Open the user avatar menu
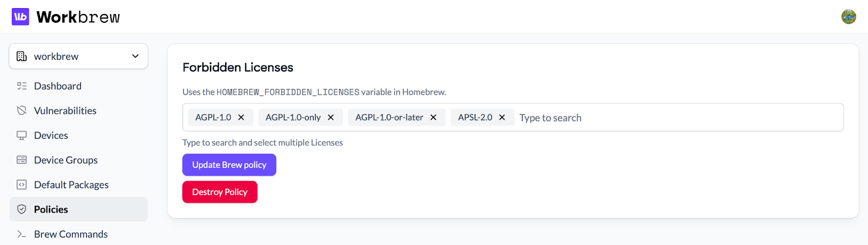This screenshot has width=868, height=245. coord(848,17)
